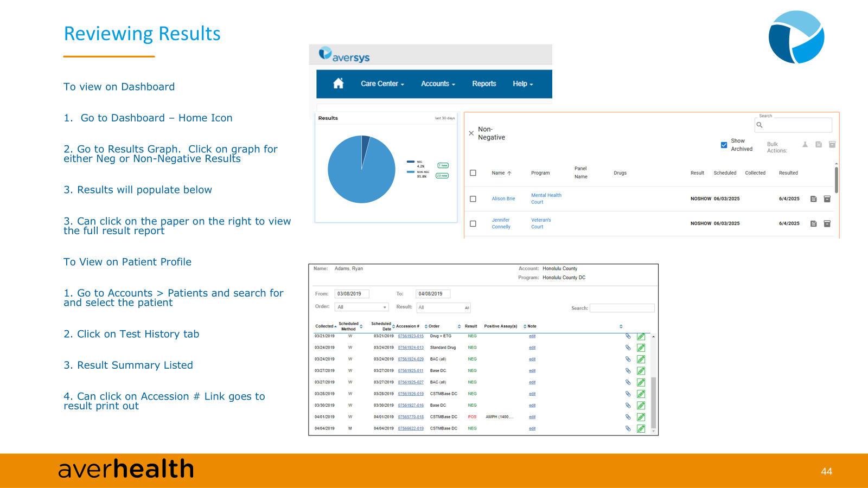The height and width of the screenshot is (488, 868).
Task: Sort by the Order column header in Test History
Action: 434,326
